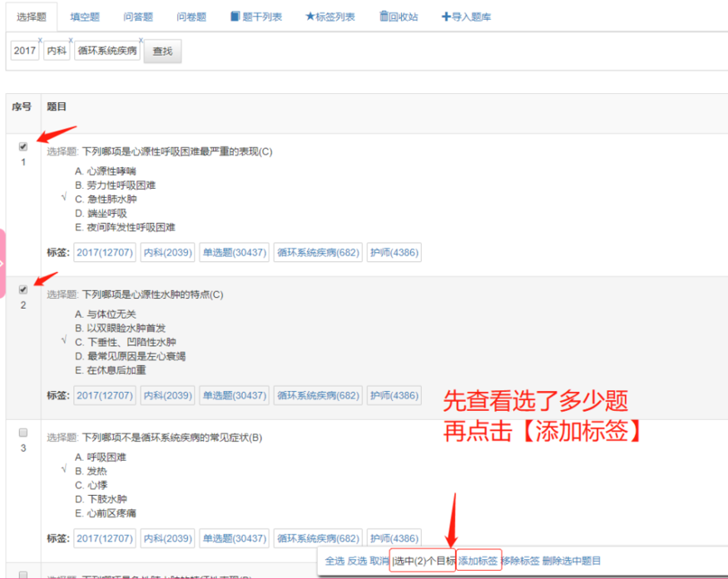Click the 序号 column header
The image size is (728, 579).
tap(22, 106)
